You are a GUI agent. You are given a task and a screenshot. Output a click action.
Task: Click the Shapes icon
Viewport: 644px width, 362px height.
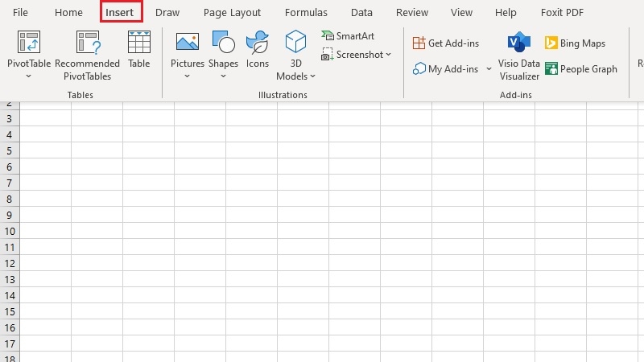point(223,42)
